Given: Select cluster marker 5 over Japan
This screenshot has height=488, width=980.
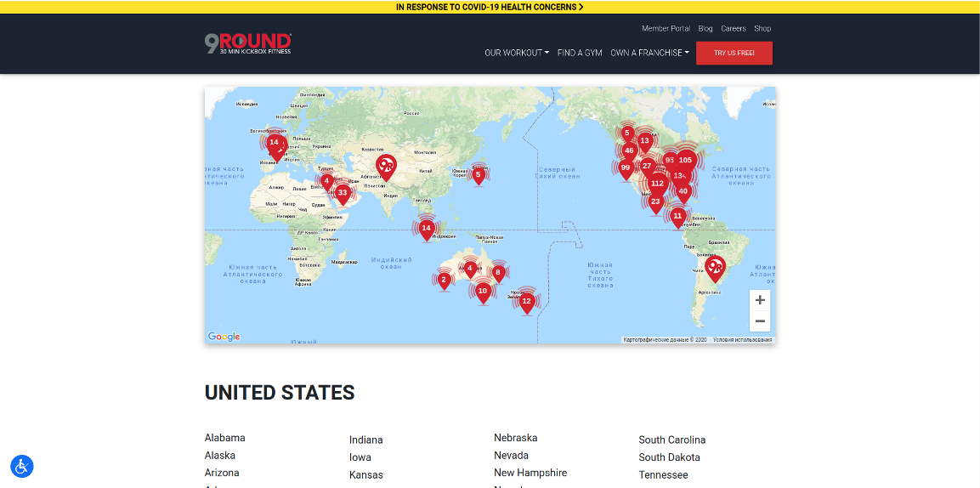Looking at the screenshot, I should [479, 176].
